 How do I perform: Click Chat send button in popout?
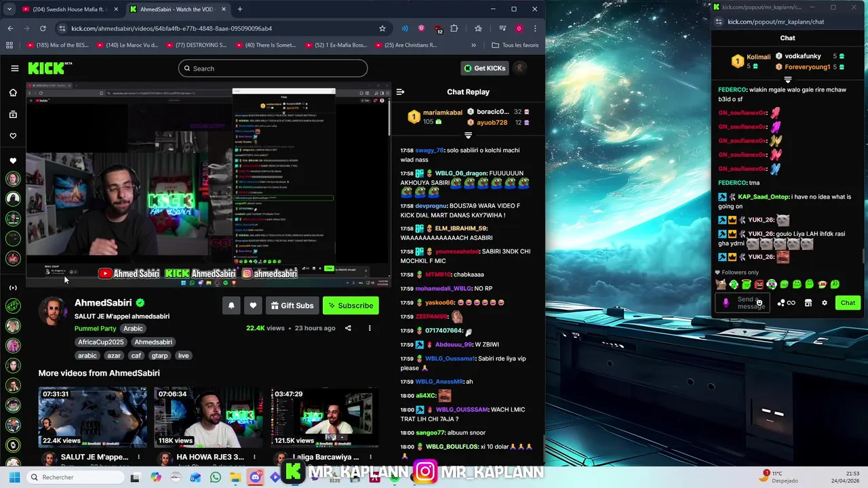click(848, 303)
